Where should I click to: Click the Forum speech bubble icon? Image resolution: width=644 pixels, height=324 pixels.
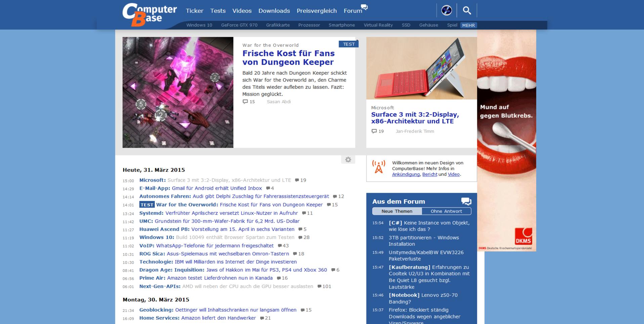tap(364, 7)
